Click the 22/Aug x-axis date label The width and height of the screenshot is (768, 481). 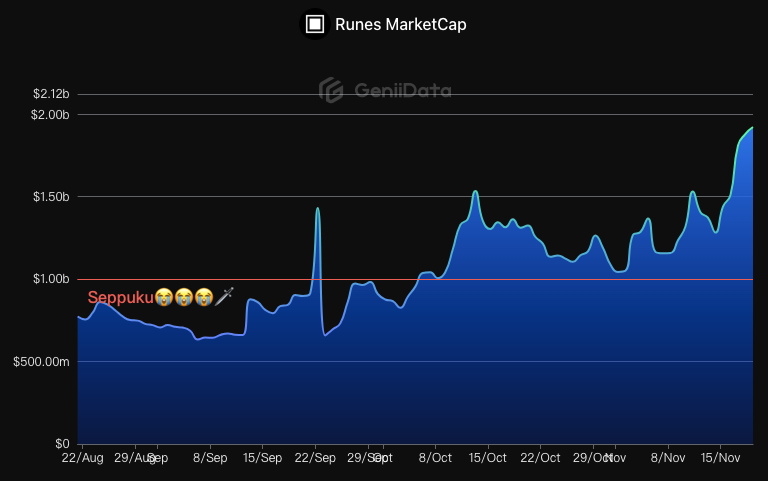[82, 458]
